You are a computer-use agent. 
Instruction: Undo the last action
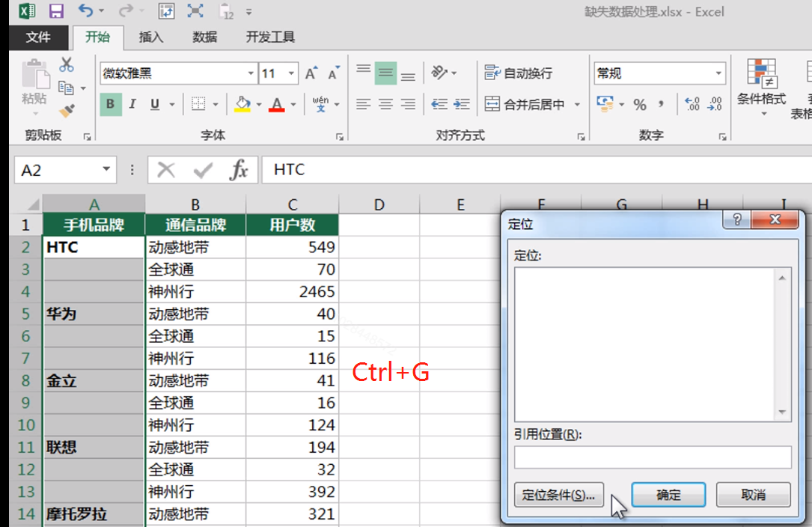[x=85, y=10]
